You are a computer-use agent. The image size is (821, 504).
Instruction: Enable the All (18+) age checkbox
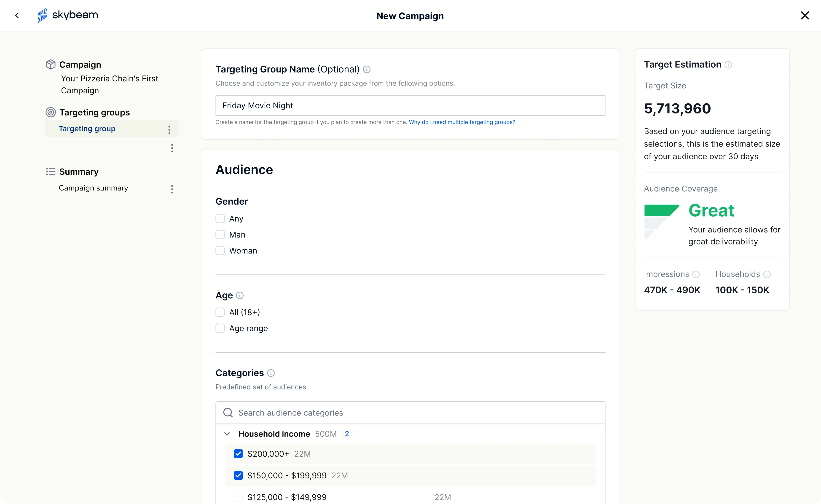coord(220,312)
